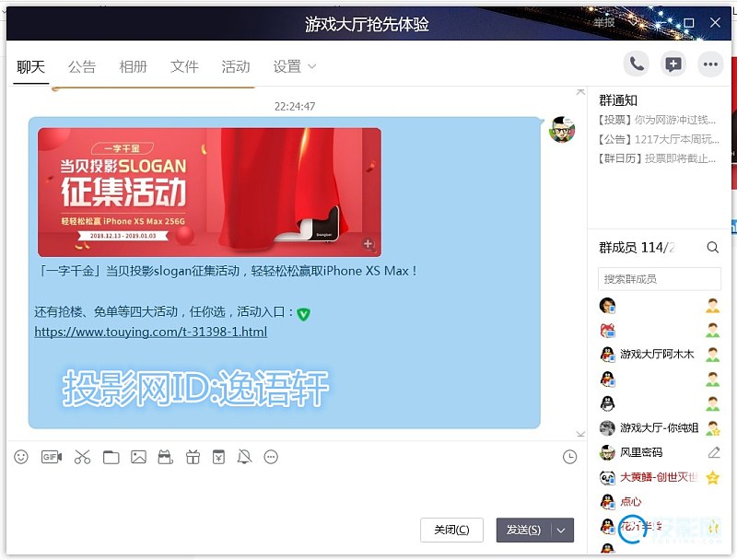Select member 大黄膳-创世灭世
Viewport: 737px width, 560px height.
[660, 477]
